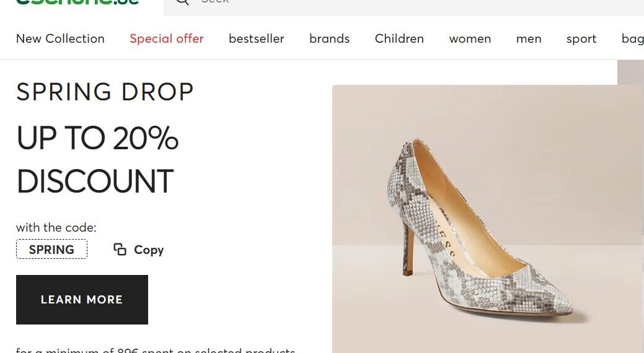Focus the search input field
Viewport: 644px width, 353px height.
point(411,4)
